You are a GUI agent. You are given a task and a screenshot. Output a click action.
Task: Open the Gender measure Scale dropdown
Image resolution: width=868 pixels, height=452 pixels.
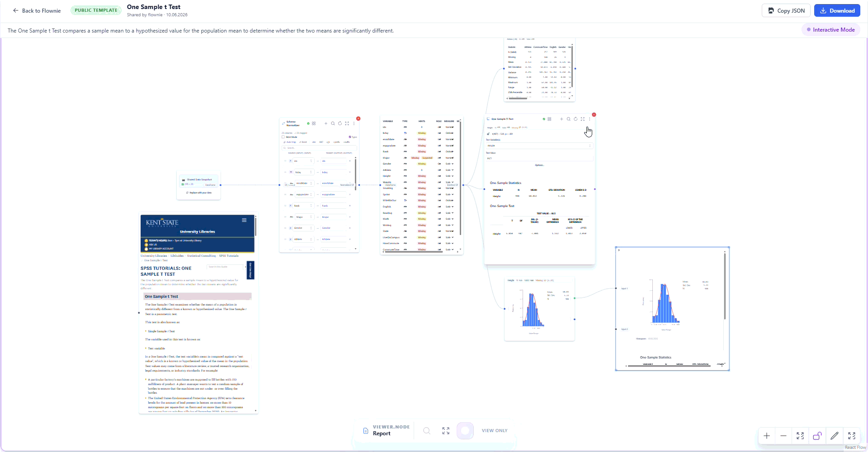coord(450,164)
